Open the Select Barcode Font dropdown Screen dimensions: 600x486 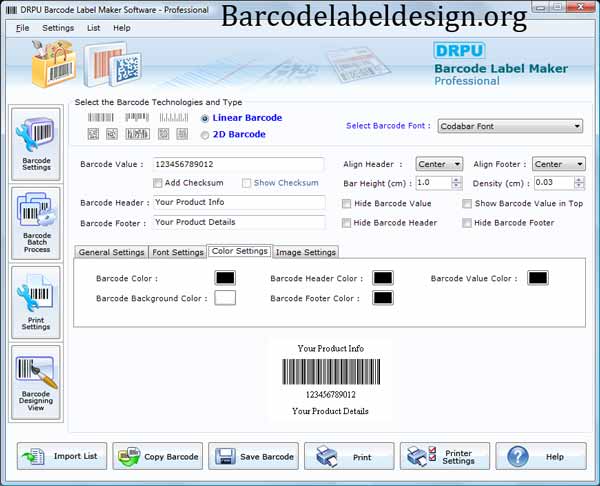(x=510, y=126)
